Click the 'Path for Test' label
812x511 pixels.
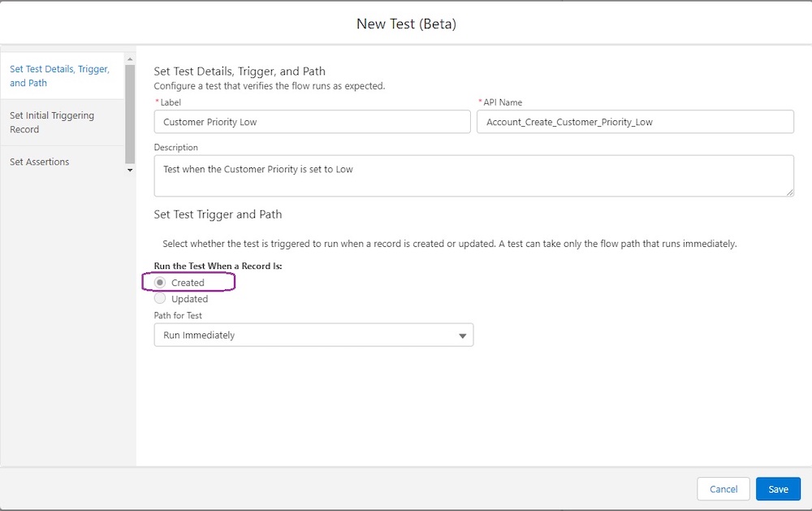[178, 315]
